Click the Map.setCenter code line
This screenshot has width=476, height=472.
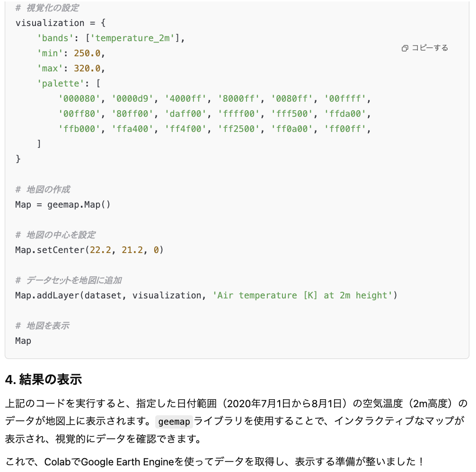(x=89, y=250)
